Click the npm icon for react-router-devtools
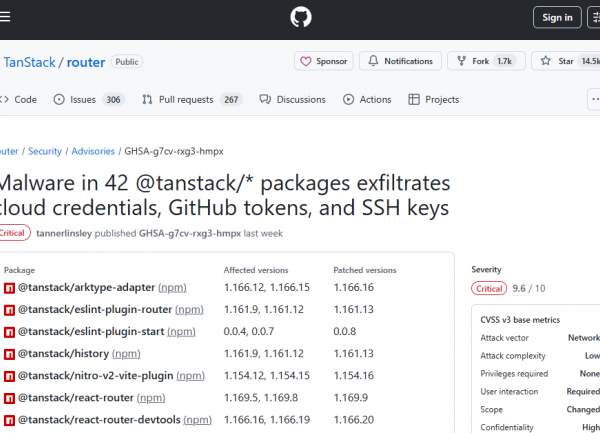 9,421
